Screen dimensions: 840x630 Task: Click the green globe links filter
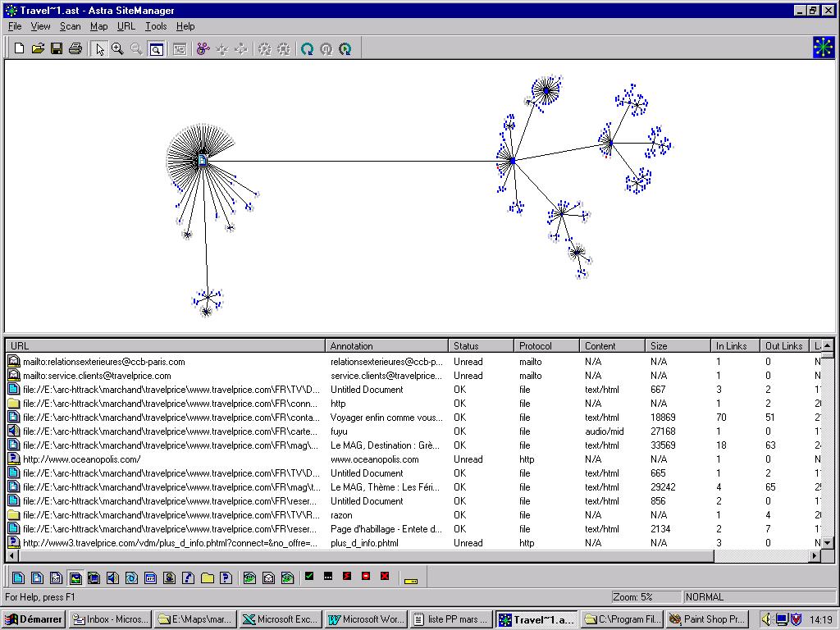point(249,577)
